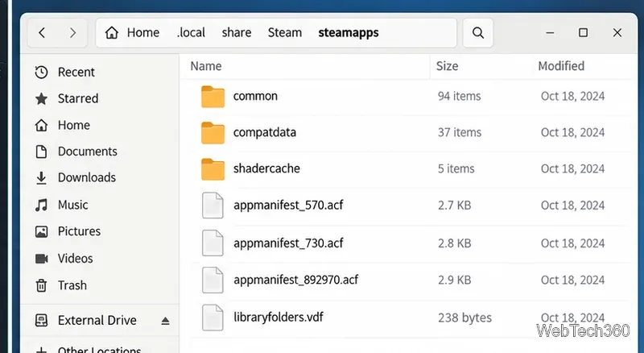Click the 2.7 KB size cell
Image resolution: width=644 pixels, height=353 pixels.
[454, 205]
